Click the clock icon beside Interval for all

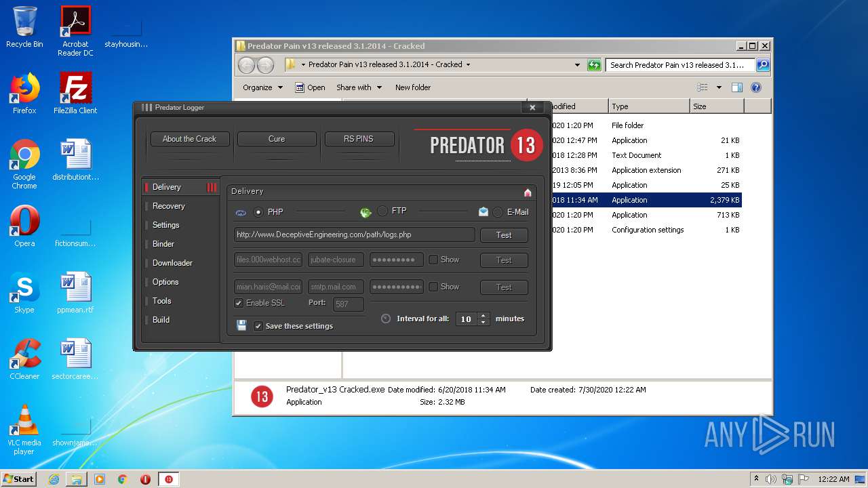pyautogui.click(x=386, y=318)
